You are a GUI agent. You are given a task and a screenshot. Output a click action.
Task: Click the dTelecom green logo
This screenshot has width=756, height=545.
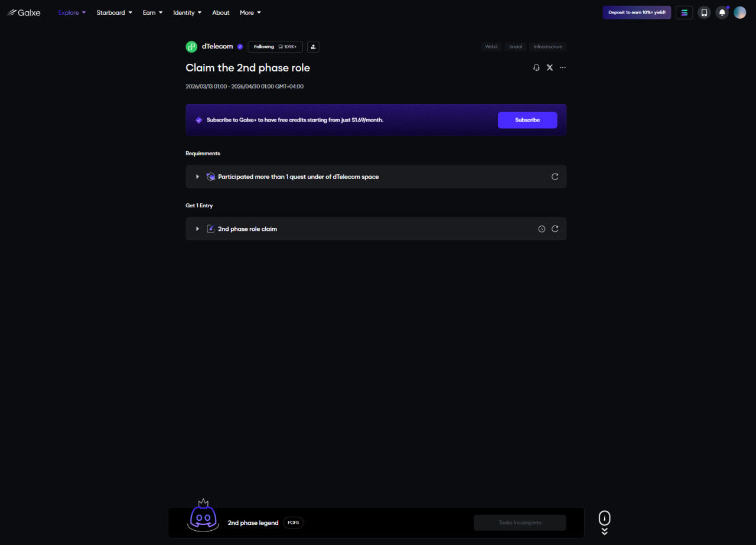point(191,47)
